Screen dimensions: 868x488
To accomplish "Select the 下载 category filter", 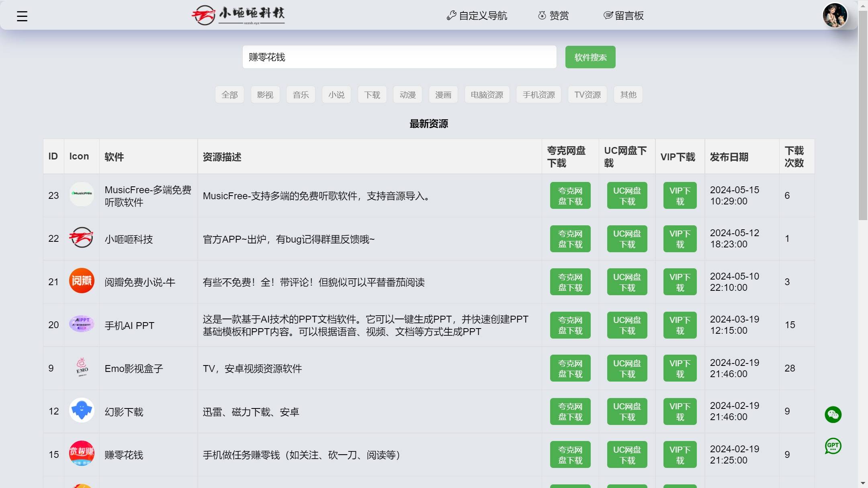I will tap(372, 95).
